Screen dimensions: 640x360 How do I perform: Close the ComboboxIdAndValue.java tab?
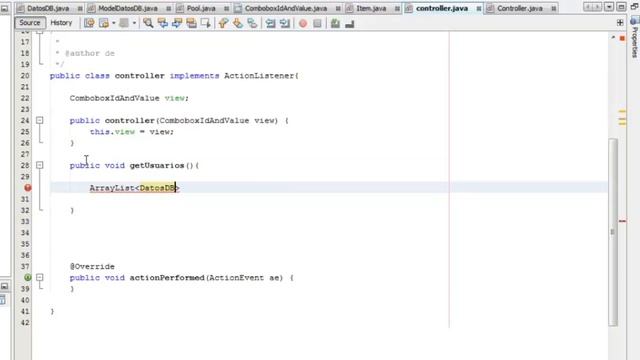pyautogui.click(x=338, y=9)
